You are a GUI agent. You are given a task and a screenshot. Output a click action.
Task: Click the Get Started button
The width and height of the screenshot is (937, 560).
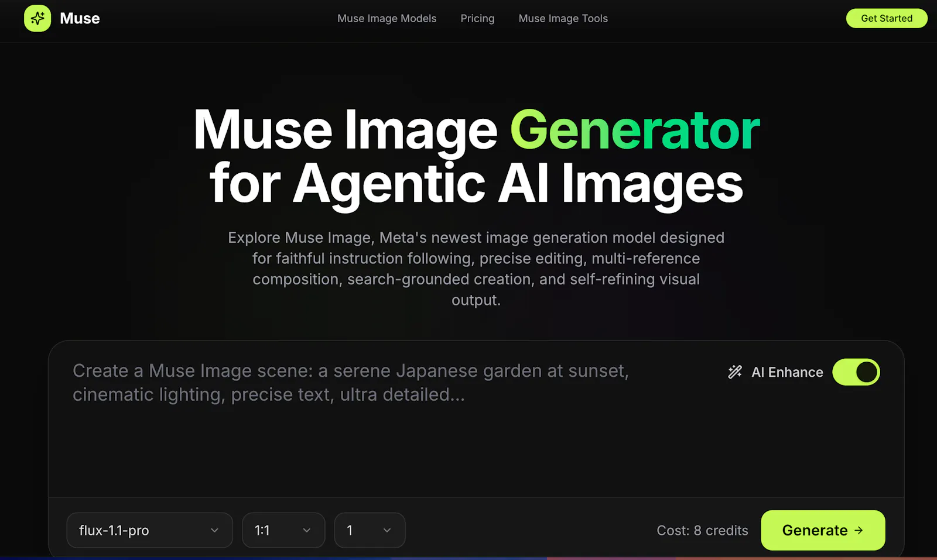coord(887,18)
